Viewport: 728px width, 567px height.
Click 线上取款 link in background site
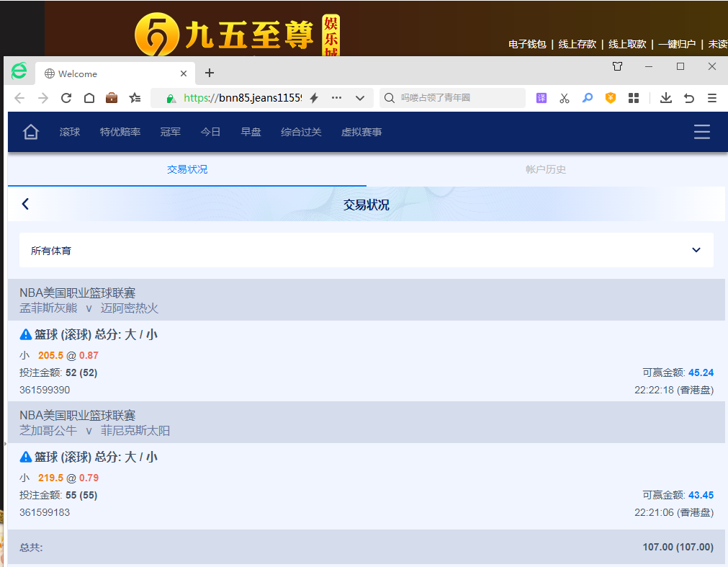pos(627,44)
